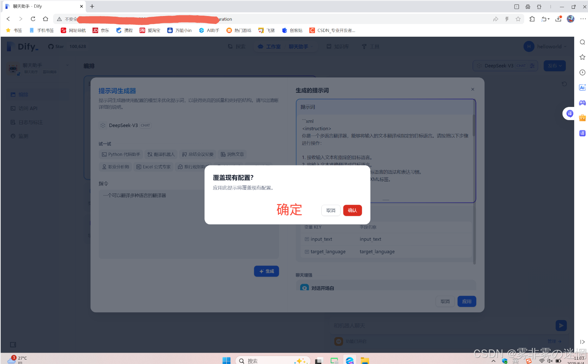The image size is (588, 364).
Task: Go to 工作室 in top navigation
Action: [269, 47]
